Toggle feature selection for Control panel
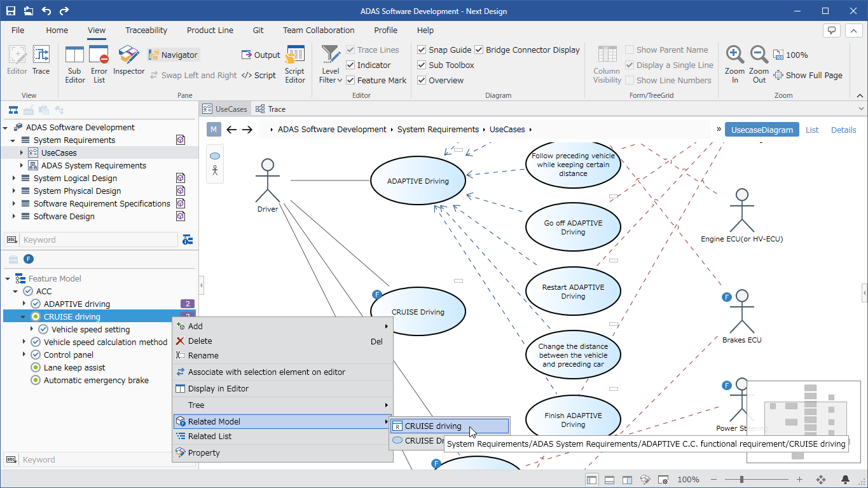Viewport: 868px width, 488px height. [x=36, y=355]
